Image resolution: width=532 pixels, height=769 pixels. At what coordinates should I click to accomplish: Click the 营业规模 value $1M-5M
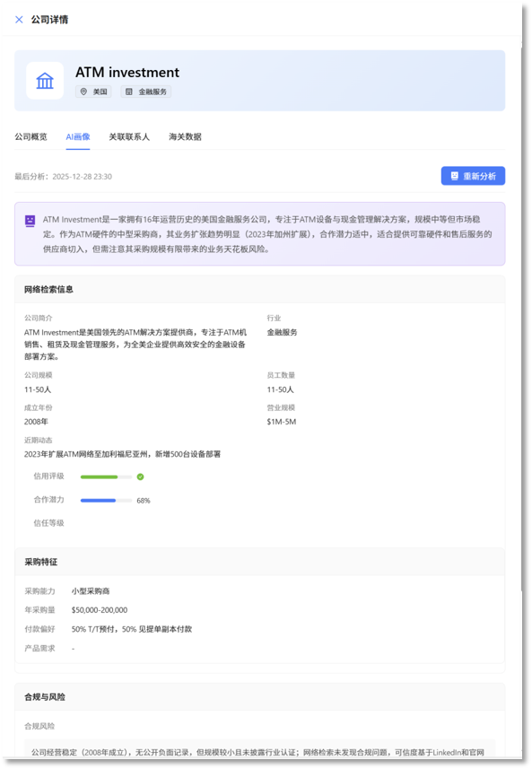point(282,421)
